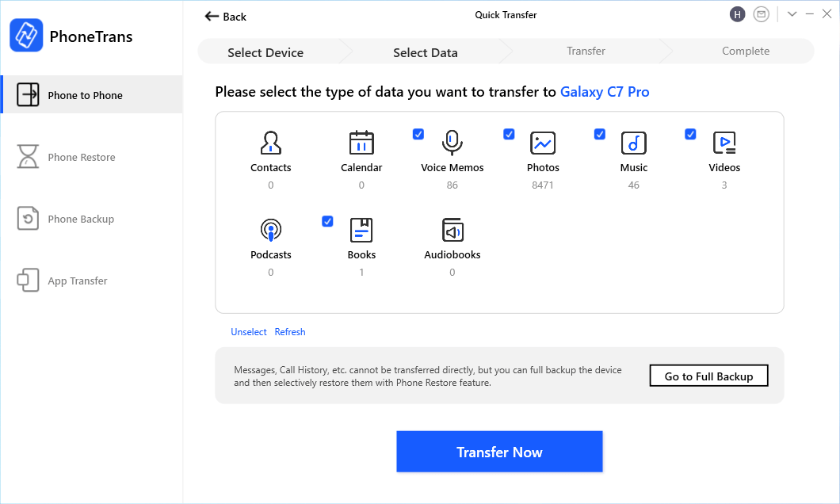This screenshot has width=840, height=504.
Task: Click the Unselect link
Action: 249,332
